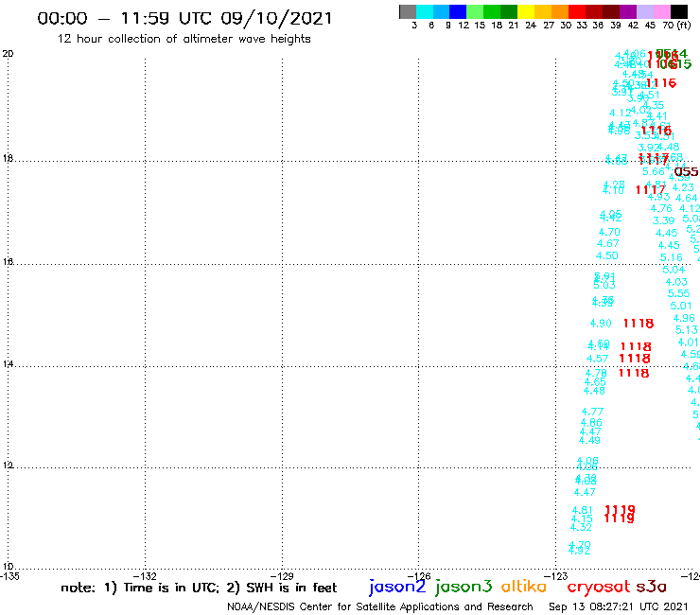700x615 pixels.
Task: Click the red 1118 beside 4.90
Action: coord(639,324)
